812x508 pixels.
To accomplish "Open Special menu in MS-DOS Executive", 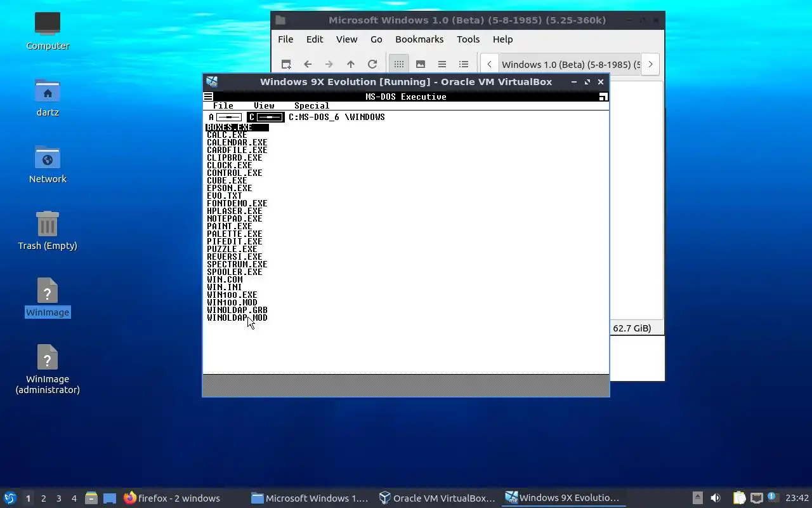I will click(x=311, y=106).
